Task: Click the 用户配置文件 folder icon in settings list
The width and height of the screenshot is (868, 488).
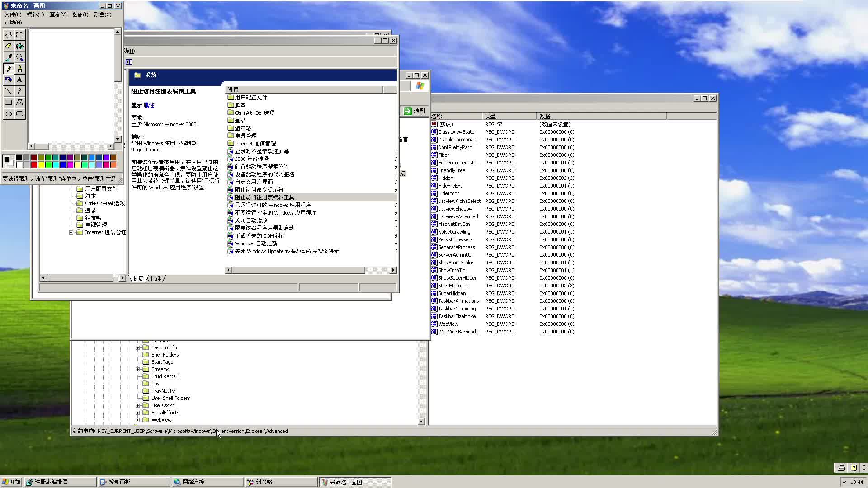Action: (x=231, y=97)
